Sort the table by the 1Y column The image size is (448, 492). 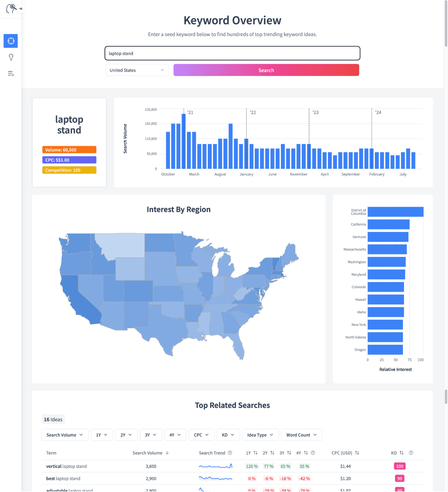pos(255,453)
